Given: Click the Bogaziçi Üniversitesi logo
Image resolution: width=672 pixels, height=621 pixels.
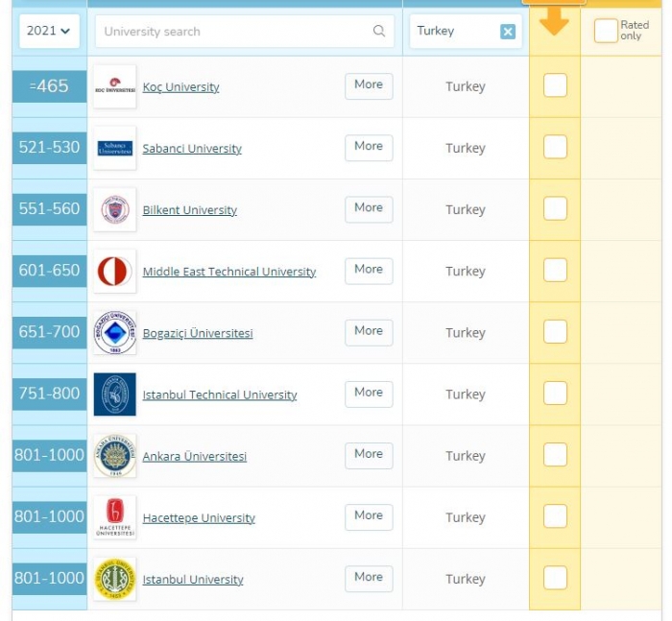Looking at the screenshot, I should click(x=115, y=332).
